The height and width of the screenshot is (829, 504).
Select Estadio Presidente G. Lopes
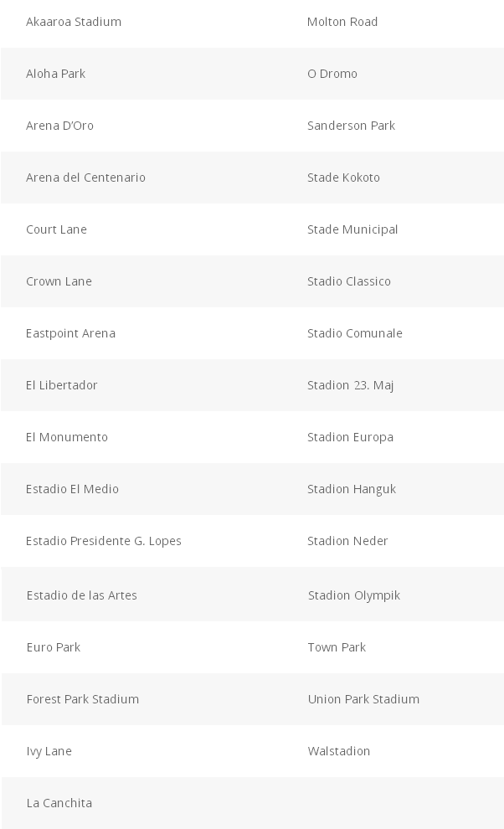tap(104, 541)
